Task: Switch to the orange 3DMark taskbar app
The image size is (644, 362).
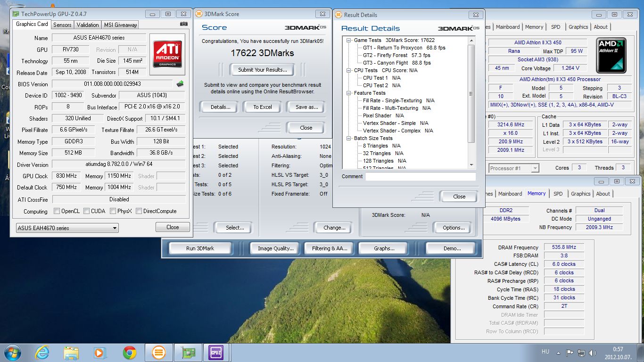Action: click(x=159, y=353)
